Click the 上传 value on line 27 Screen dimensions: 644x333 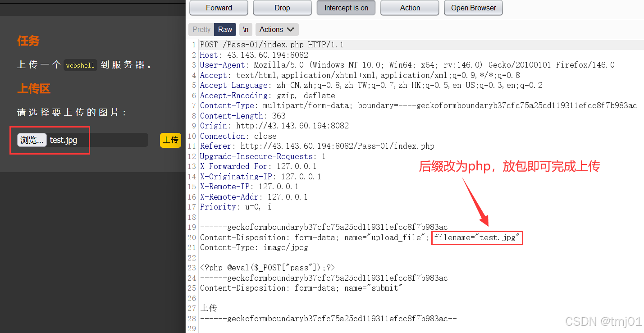(x=209, y=308)
